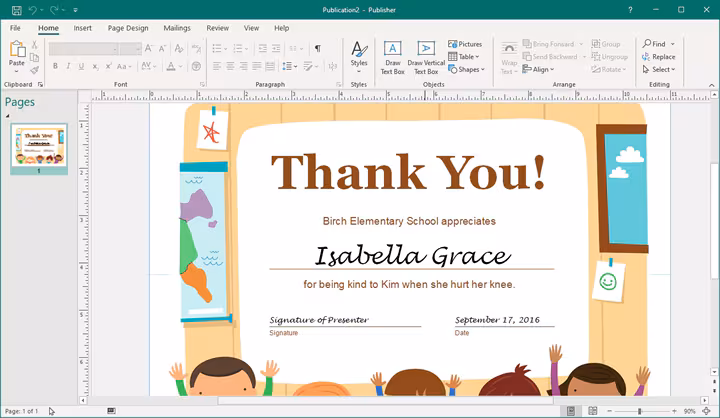Click the Increase Indent icon
Image resolution: width=720 pixels, height=418 pixels.
tap(276, 48)
